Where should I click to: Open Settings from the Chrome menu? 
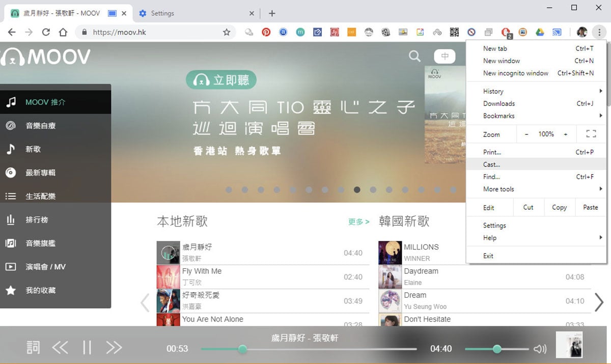(536, 226)
